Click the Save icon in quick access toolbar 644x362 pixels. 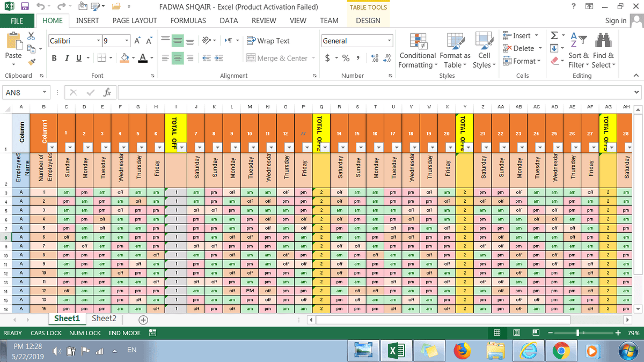point(25,7)
